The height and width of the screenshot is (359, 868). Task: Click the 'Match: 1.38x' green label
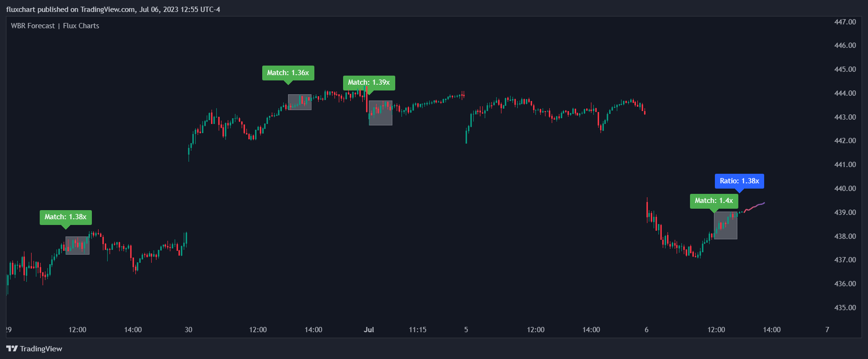pyautogui.click(x=66, y=217)
